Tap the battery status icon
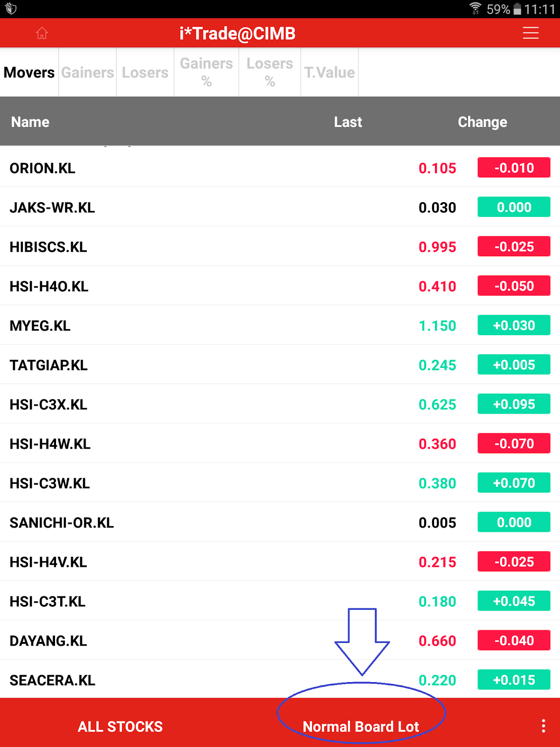 click(x=517, y=9)
